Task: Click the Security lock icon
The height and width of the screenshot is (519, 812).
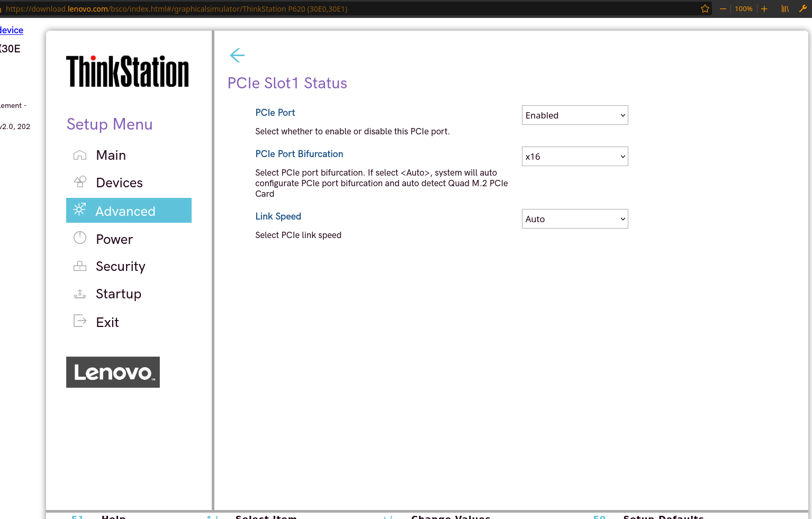Action: coord(80,266)
